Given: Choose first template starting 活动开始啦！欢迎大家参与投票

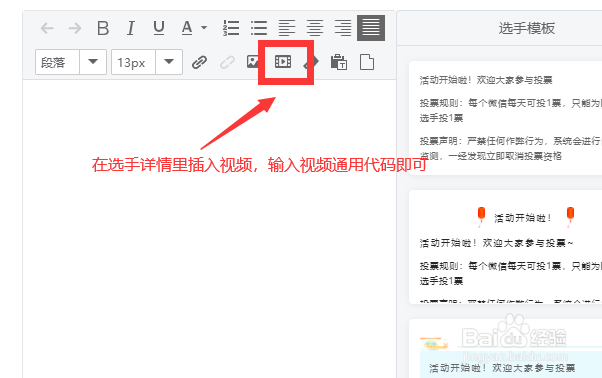Looking at the screenshot, I should tap(506, 118).
